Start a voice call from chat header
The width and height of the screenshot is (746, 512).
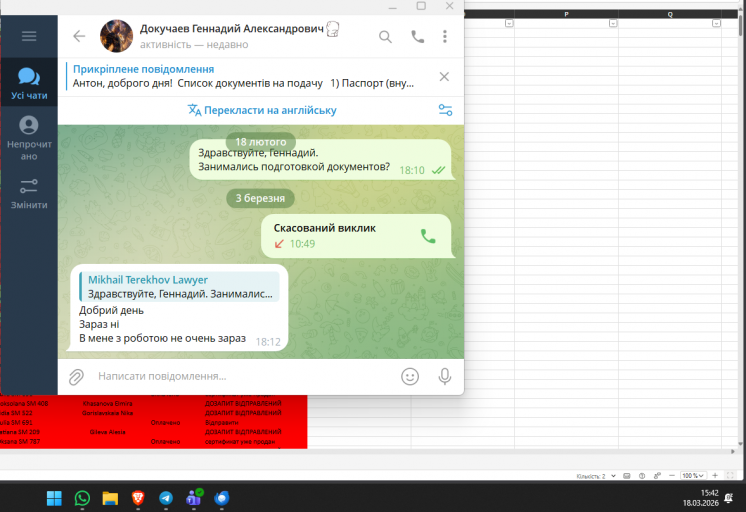click(x=417, y=37)
